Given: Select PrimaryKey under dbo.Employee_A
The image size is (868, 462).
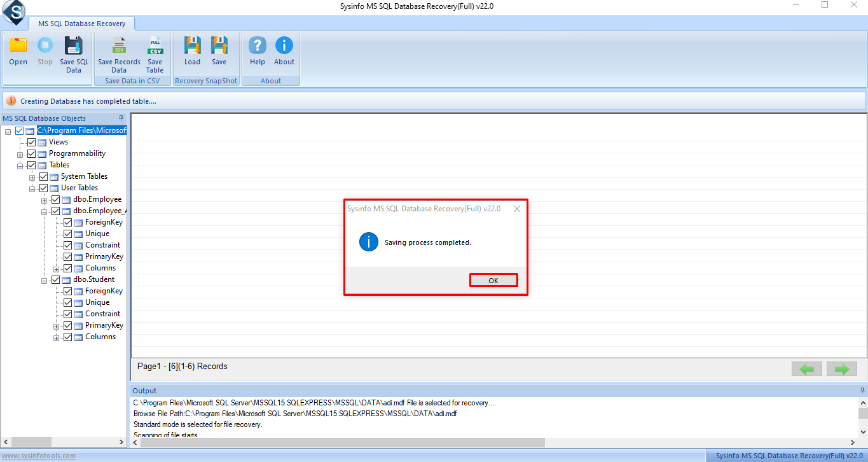Looking at the screenshot, I should click(104, 256).
